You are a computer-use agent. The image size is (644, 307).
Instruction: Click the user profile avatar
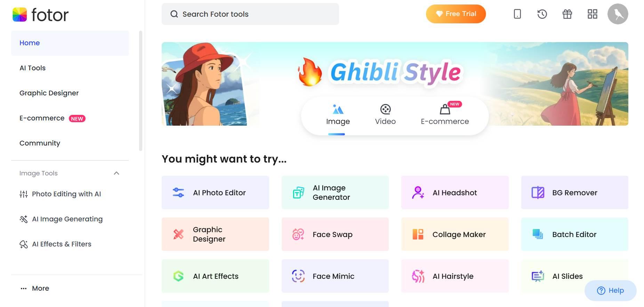tap(618, 14)
